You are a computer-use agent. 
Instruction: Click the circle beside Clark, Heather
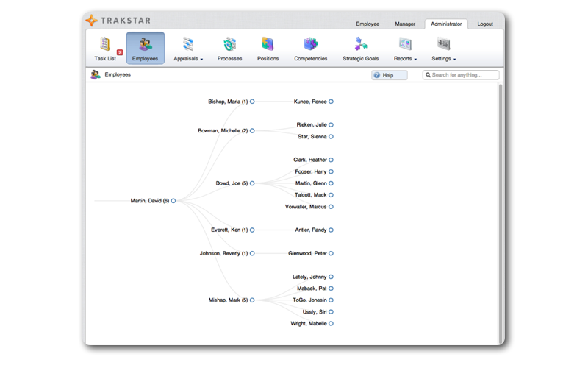(x=331, y=160)
